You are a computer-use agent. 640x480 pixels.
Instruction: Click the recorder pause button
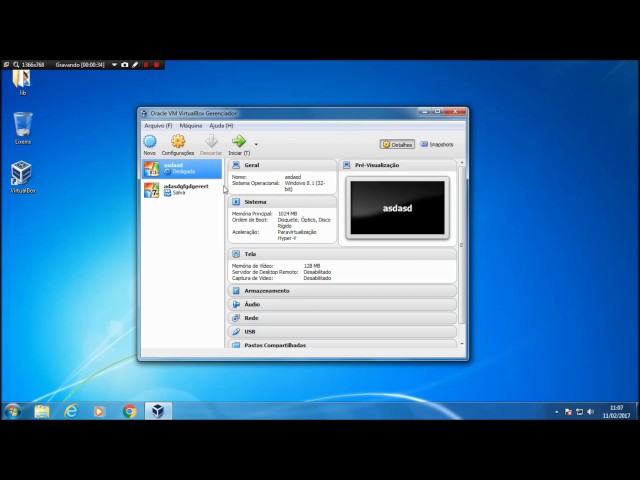[x=146, y=64]
